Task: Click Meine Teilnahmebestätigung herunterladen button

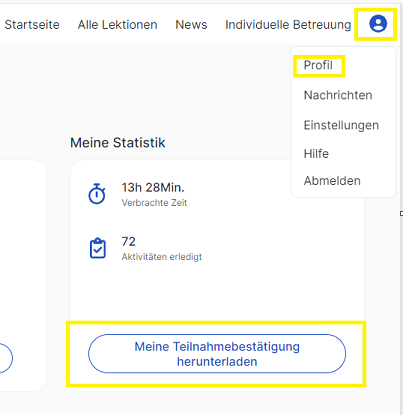Action: tap(217, 354)
